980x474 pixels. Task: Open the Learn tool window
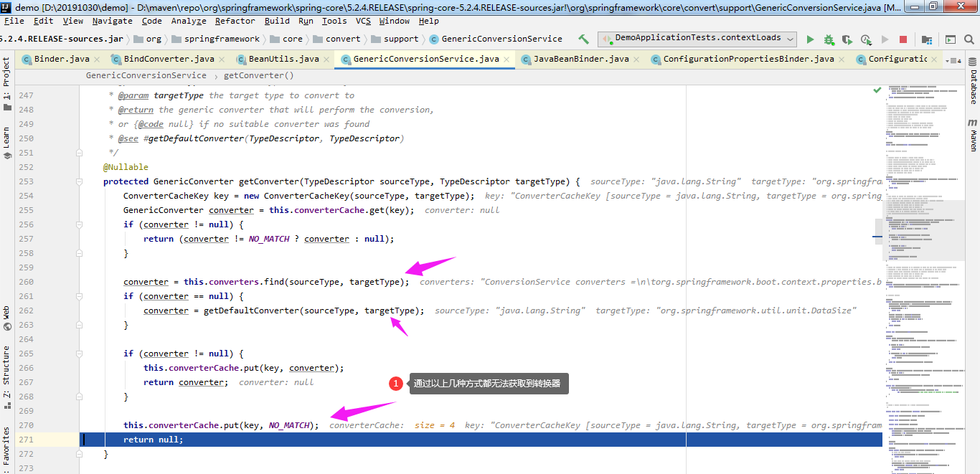point(6,143)
